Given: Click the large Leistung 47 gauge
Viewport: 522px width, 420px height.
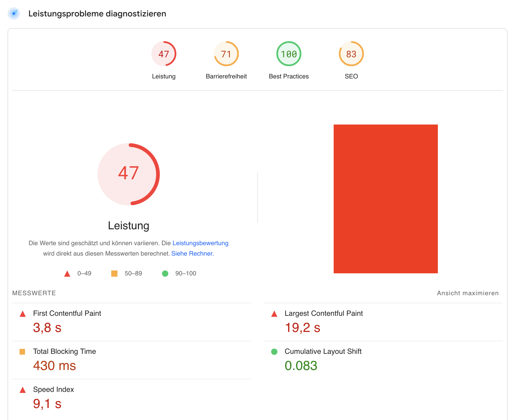Looking at the screenshot, I should [x=129, y=174].
